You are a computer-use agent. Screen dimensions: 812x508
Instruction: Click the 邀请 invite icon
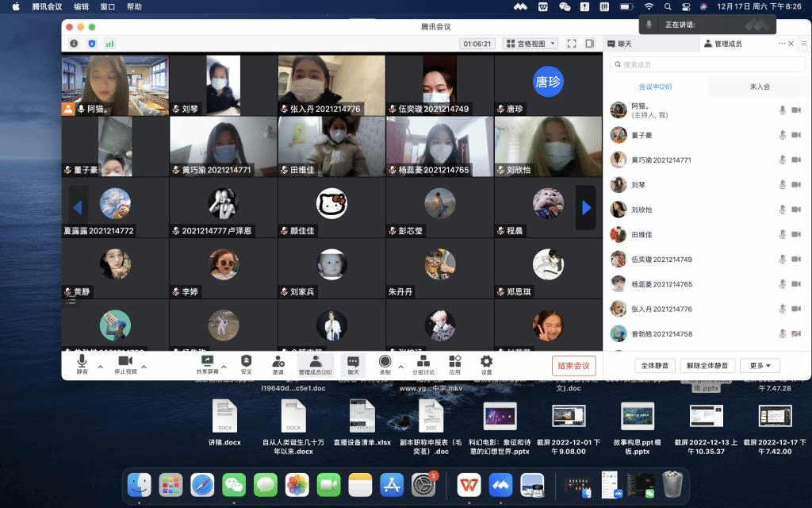pyautogui.click(x=278, y=361)
